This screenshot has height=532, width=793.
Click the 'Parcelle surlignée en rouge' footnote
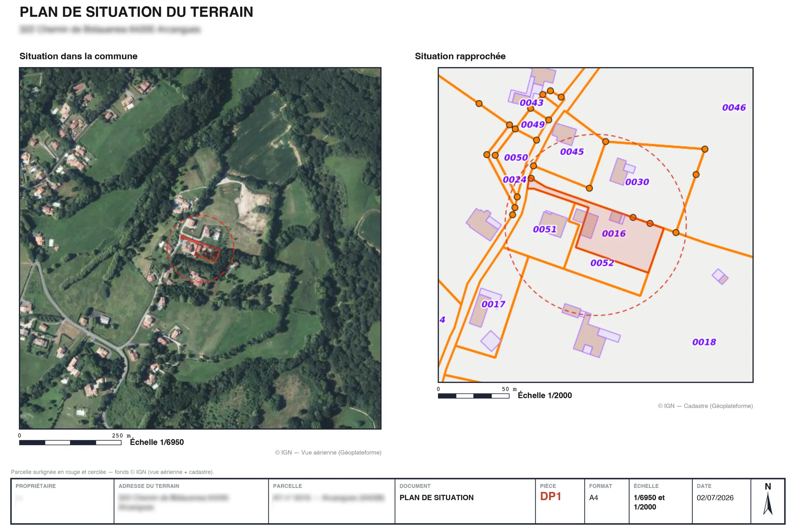point(112,472)
